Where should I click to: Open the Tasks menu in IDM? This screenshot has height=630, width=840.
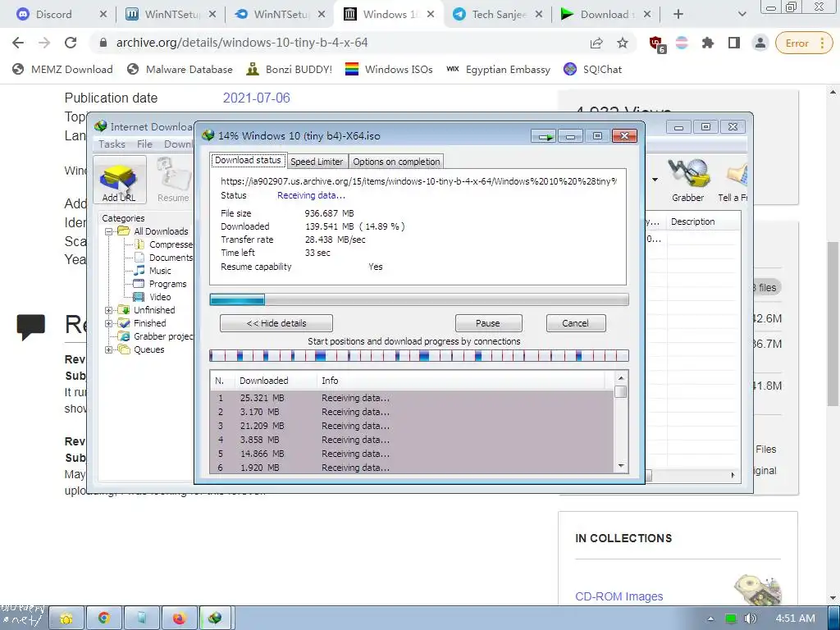[x=112, y=144]
